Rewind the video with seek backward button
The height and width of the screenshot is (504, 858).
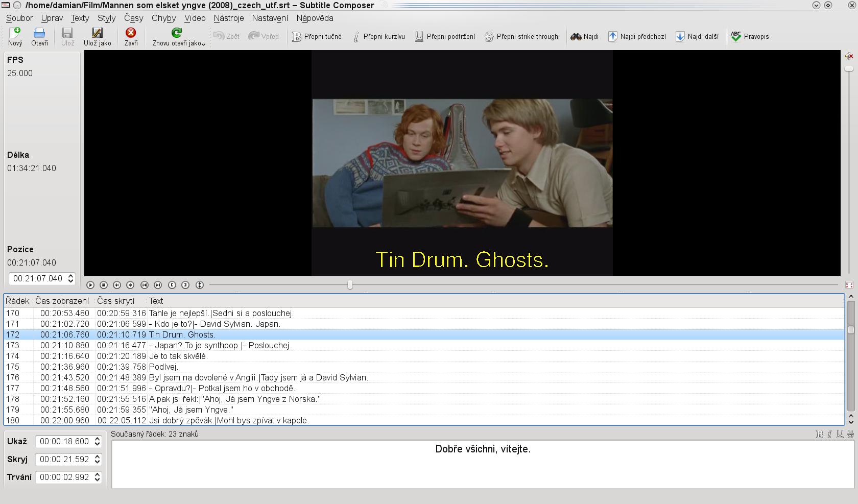point(117,285)
